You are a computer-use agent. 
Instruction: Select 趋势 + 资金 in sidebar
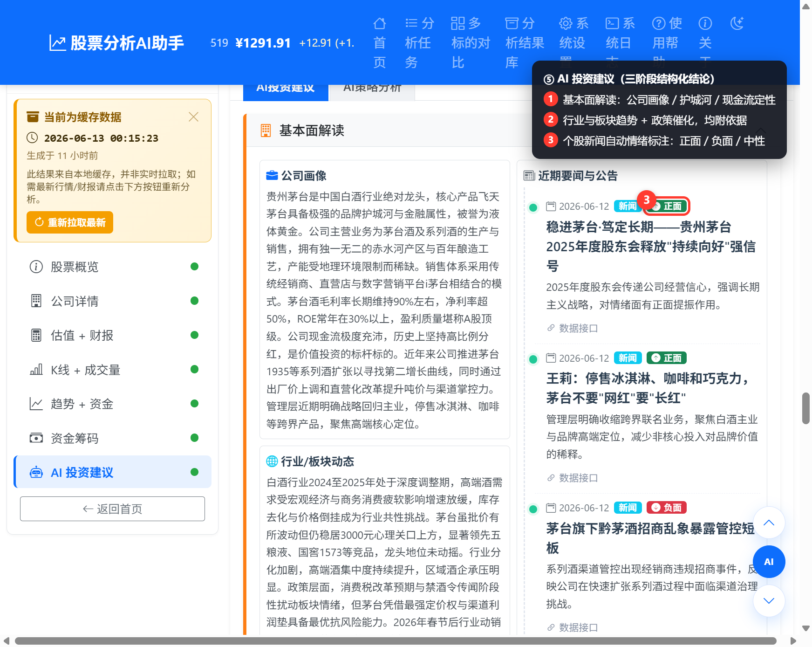[113, 404]
